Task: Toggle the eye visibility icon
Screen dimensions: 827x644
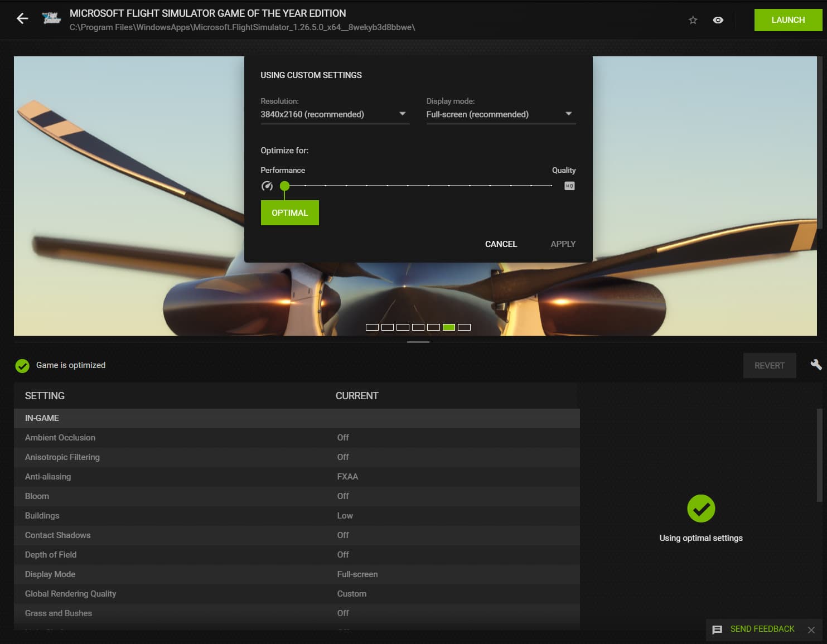Action: 718,20
